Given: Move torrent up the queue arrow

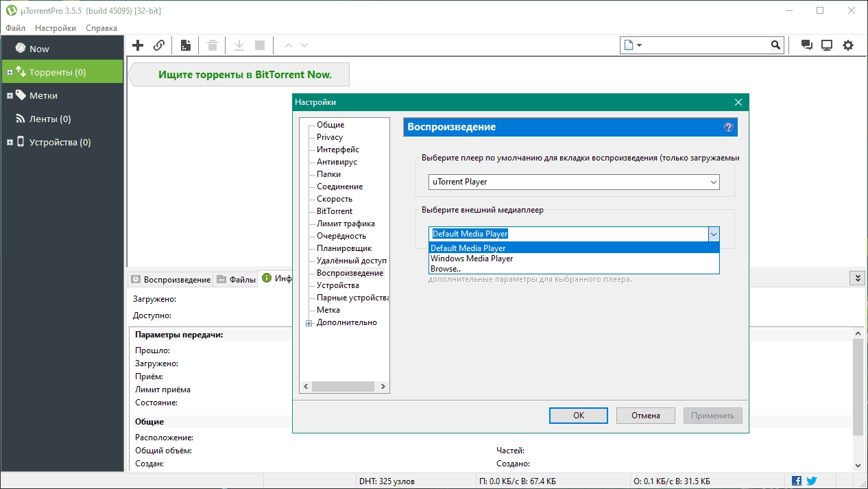Looking at the screenshot, I should 288,45.
